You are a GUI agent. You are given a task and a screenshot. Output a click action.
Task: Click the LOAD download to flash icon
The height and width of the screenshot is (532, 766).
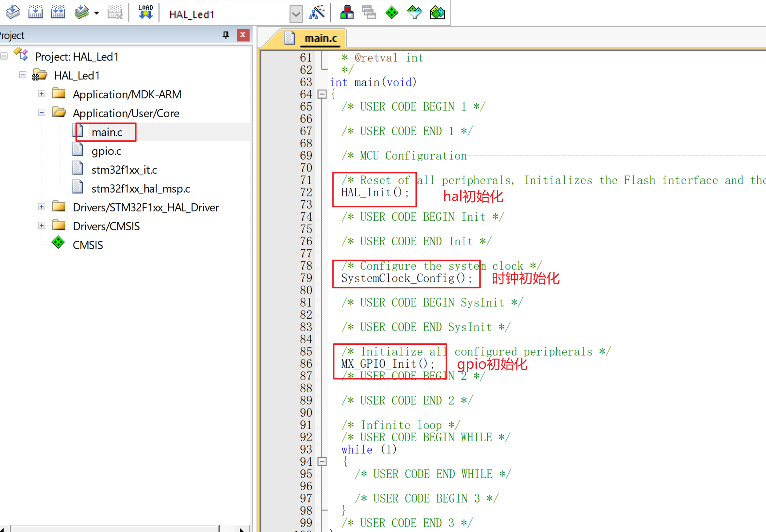[146, 12]
